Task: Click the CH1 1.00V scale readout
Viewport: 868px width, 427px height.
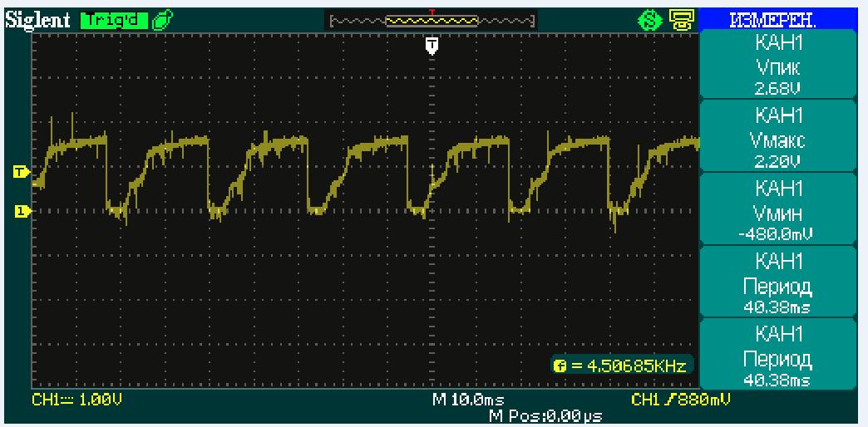Action: [x=77, y=400]
